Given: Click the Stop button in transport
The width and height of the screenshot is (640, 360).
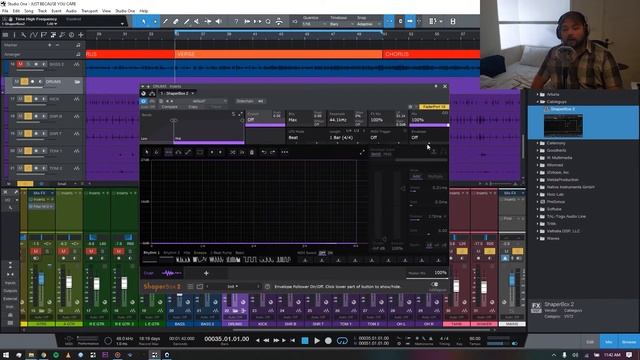Looking at the screenshot, I should (305, 340).
